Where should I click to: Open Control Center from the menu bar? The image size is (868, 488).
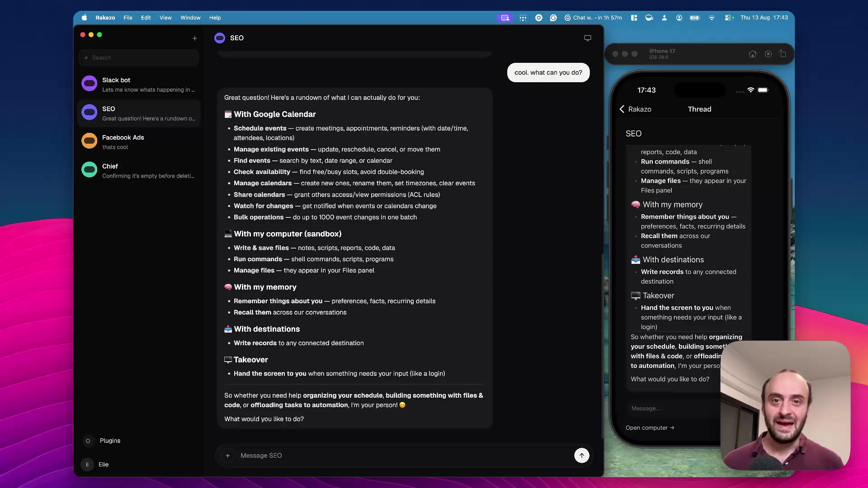(729, 18)
